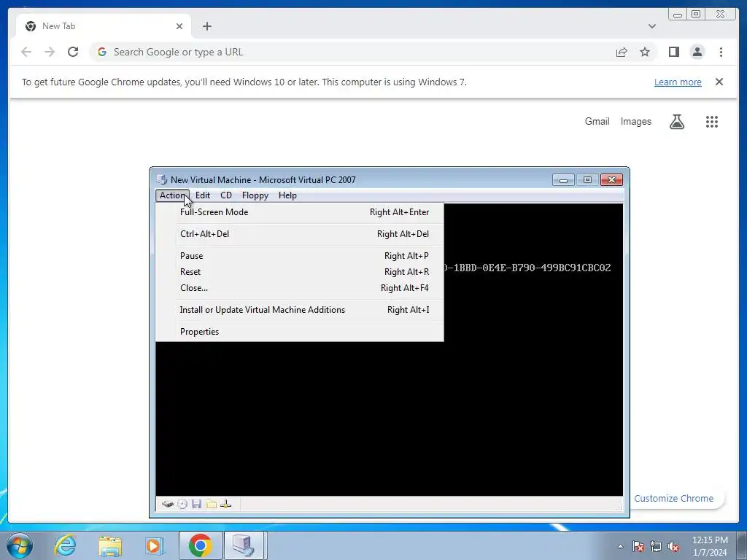
Task: Switch to Chrome on the taskbar
Action: pyautogui.click(x=200, y=545)
